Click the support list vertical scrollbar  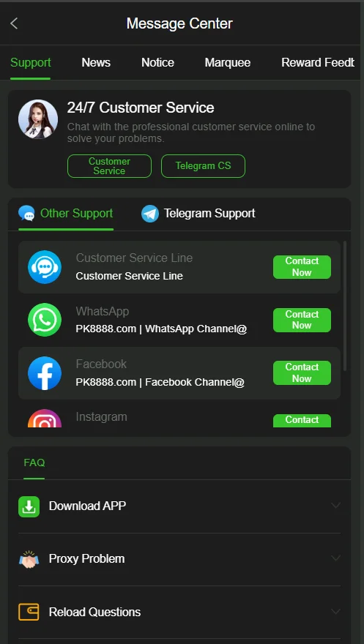345,306
